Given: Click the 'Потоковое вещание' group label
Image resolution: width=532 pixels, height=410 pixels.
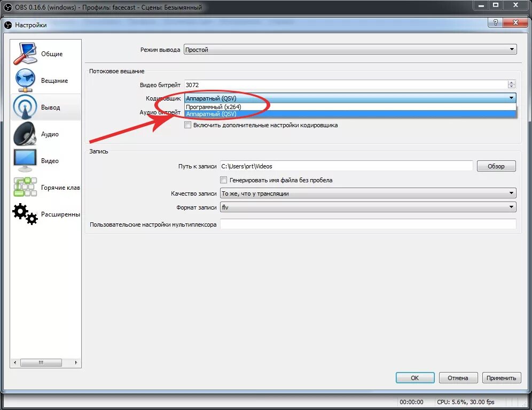Looking at the screenshot, I should [x=117, y=71].
